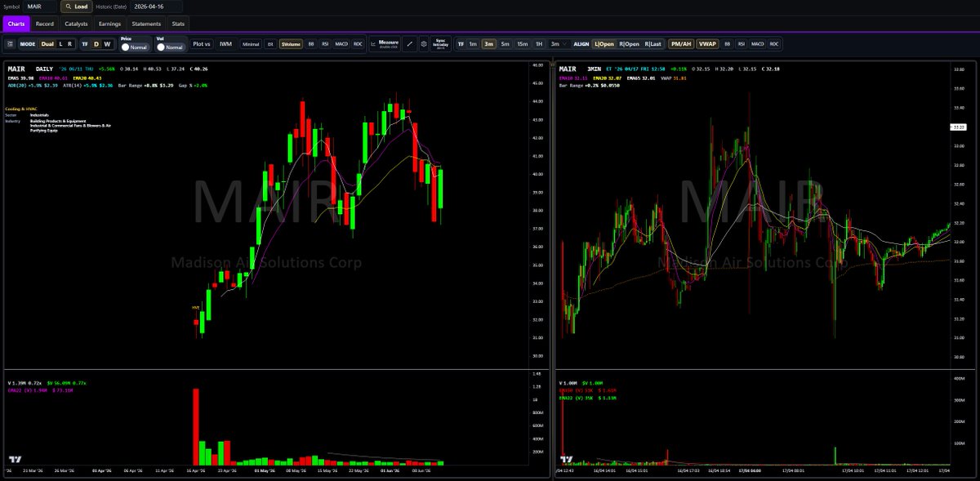
Task: Click the Load search button
Action: 77,6
